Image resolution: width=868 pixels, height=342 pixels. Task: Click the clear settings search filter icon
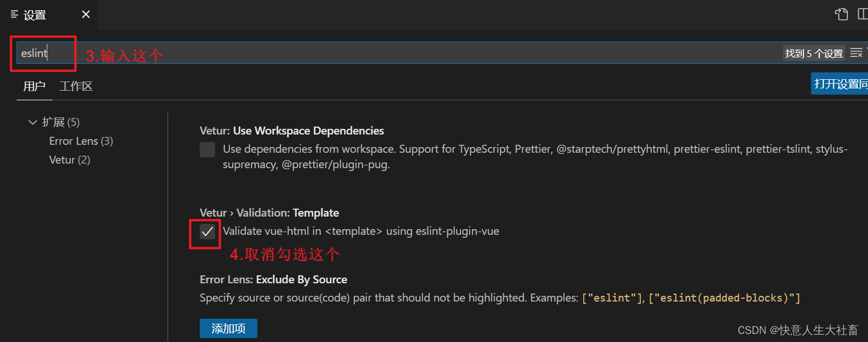857,52
